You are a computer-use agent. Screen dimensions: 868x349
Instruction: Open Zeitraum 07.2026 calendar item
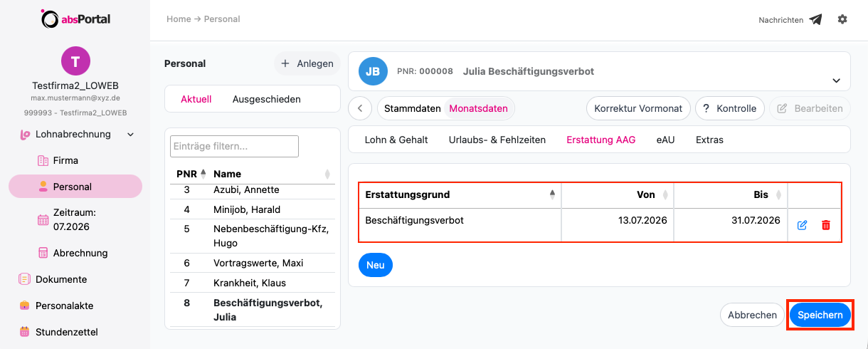75,219
